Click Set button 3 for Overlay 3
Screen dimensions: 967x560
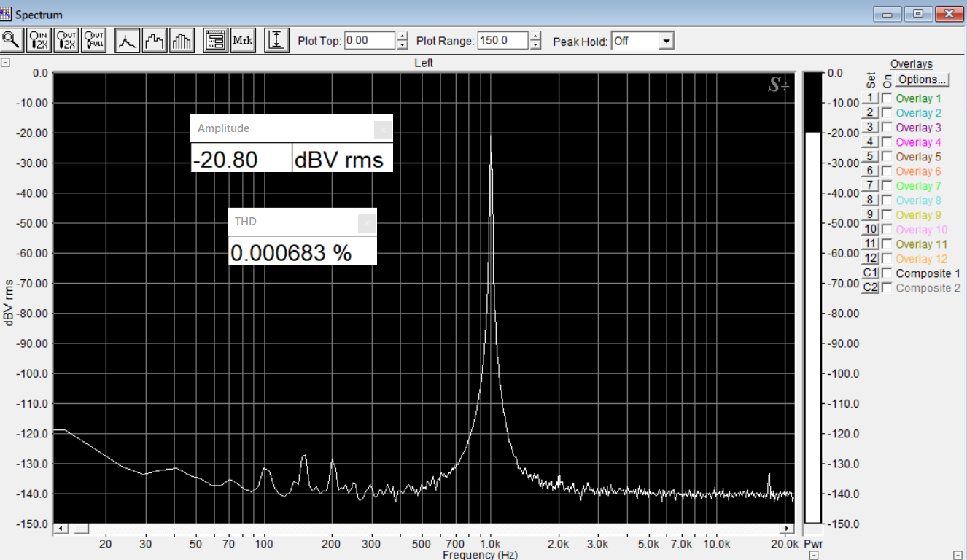click(x=870, y=128)
